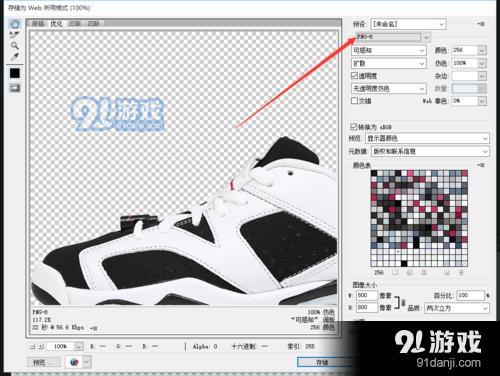Open the color table panel menu icon

pos(481,165)
